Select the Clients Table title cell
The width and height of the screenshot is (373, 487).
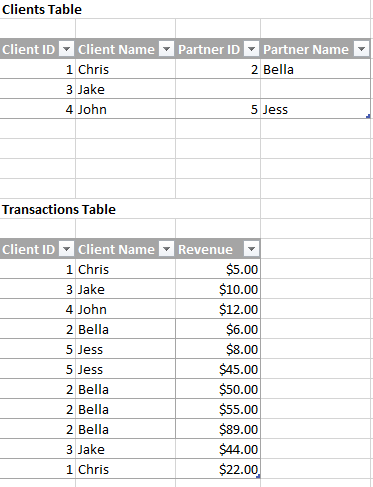[42, 9]
